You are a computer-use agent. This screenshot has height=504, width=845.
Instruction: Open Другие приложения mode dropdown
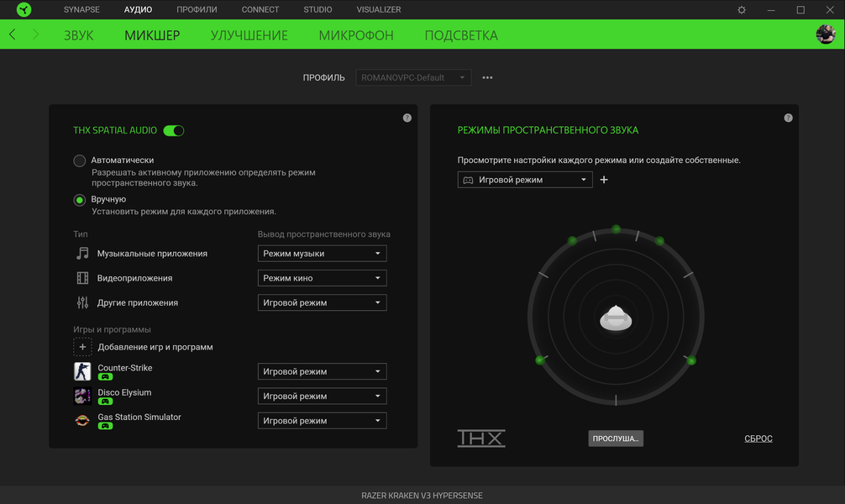tap(323, 302)
